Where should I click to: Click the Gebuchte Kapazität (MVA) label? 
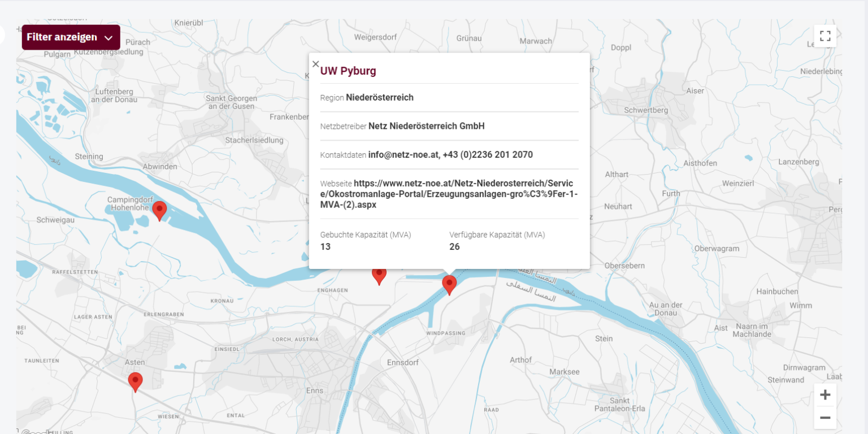point(366,235)
